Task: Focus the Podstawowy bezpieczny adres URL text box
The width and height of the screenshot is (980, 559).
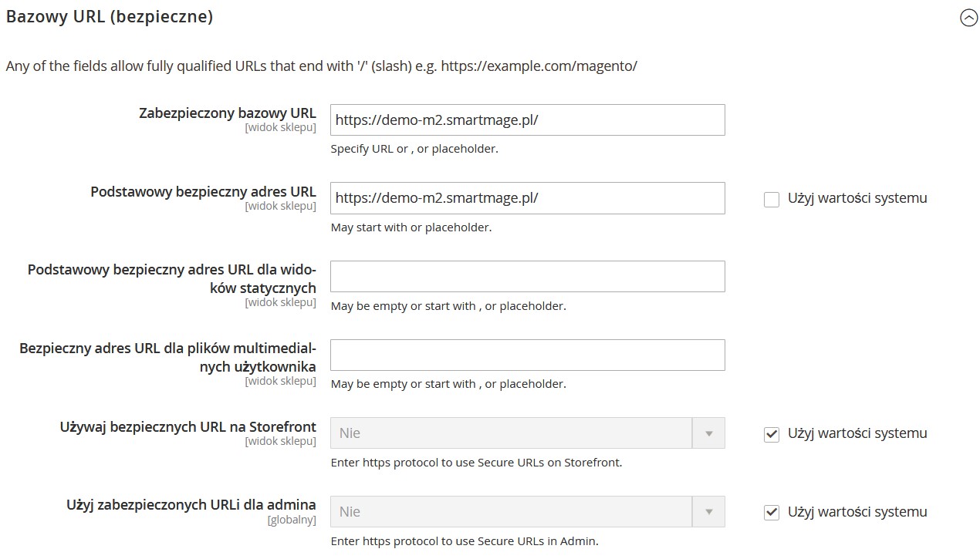Action: click(527, 198)
